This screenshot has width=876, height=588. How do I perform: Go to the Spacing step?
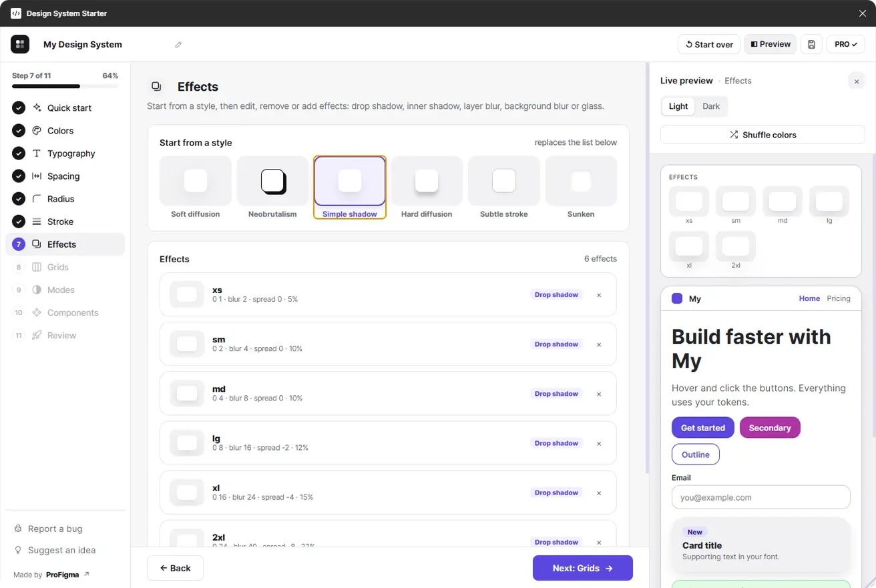click(x=65, y=176)
